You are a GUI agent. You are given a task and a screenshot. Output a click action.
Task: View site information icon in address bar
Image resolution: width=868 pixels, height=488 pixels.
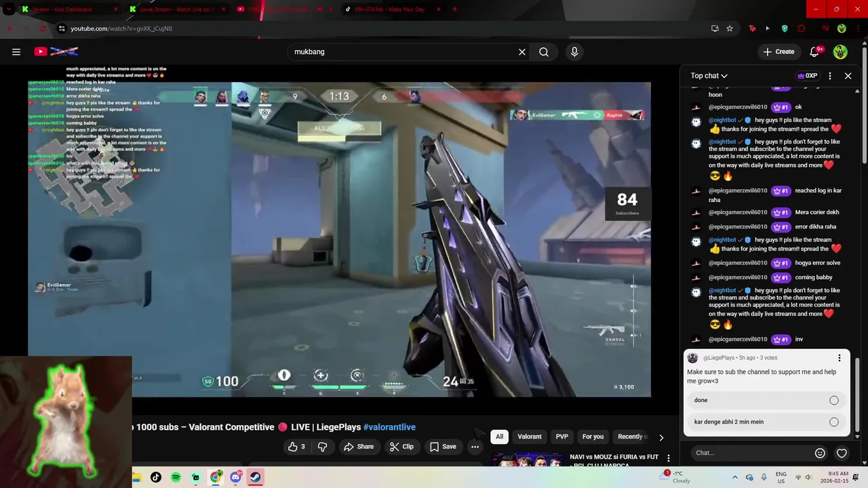tap(62, 28)
